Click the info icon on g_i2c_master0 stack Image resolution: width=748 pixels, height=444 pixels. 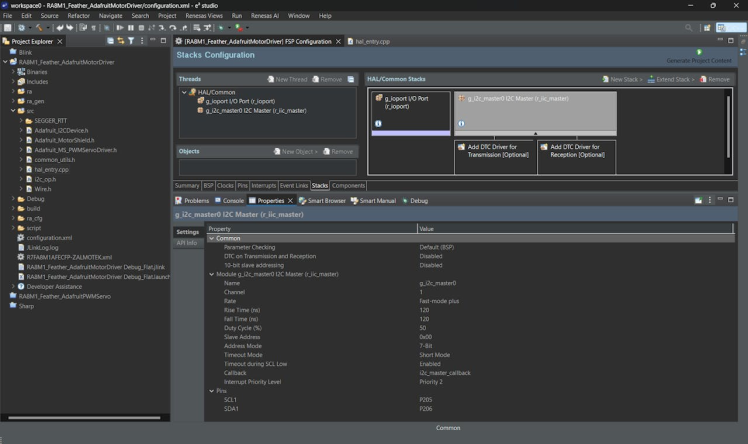[x=461, y=123]
